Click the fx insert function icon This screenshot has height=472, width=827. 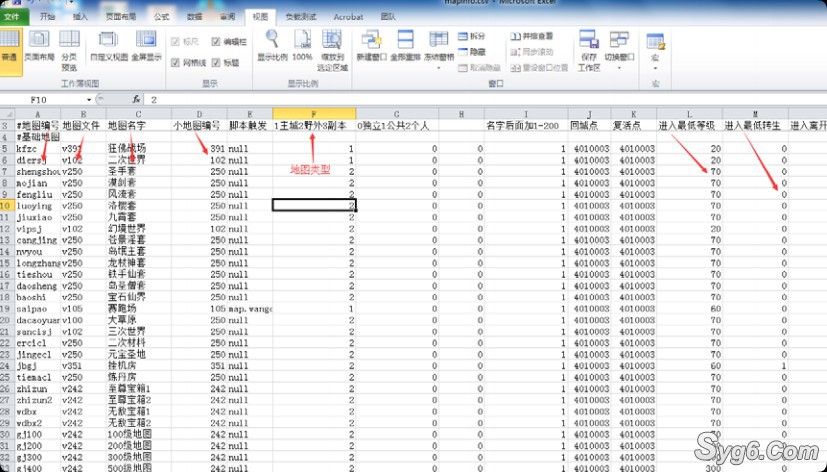136,99
